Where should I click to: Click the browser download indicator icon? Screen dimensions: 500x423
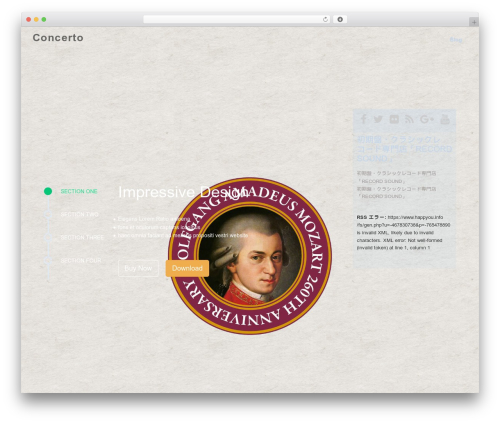coord(340,19)
